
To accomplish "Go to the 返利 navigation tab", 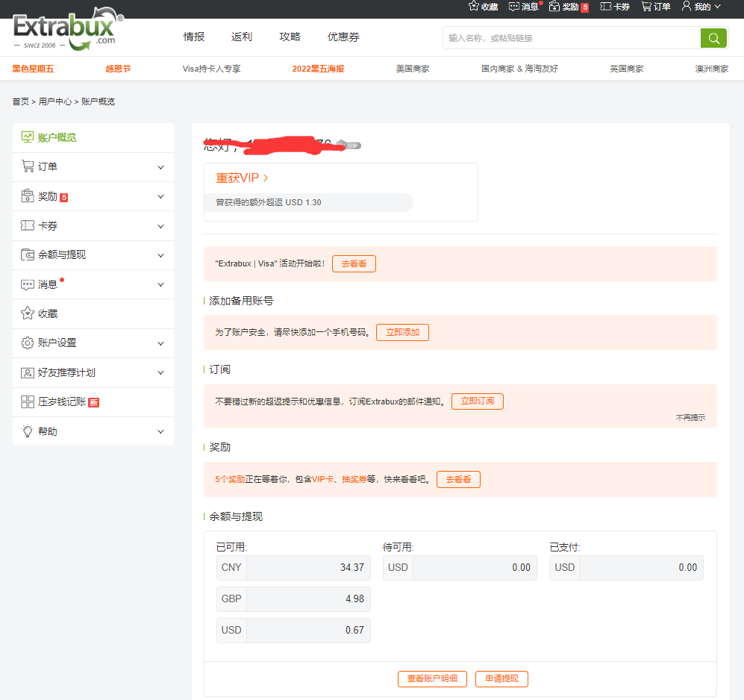I will click(242, 37).
